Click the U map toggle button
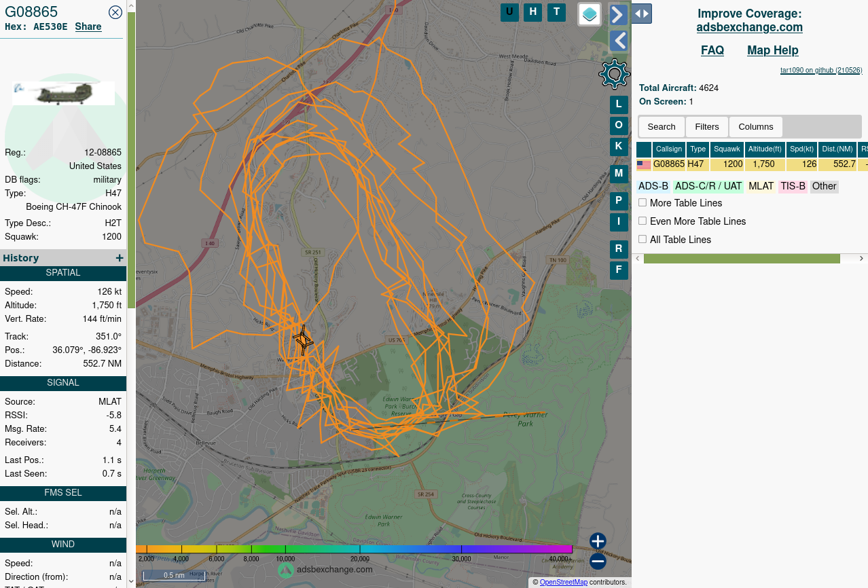 pyautogui.click(x=509, y=12)
